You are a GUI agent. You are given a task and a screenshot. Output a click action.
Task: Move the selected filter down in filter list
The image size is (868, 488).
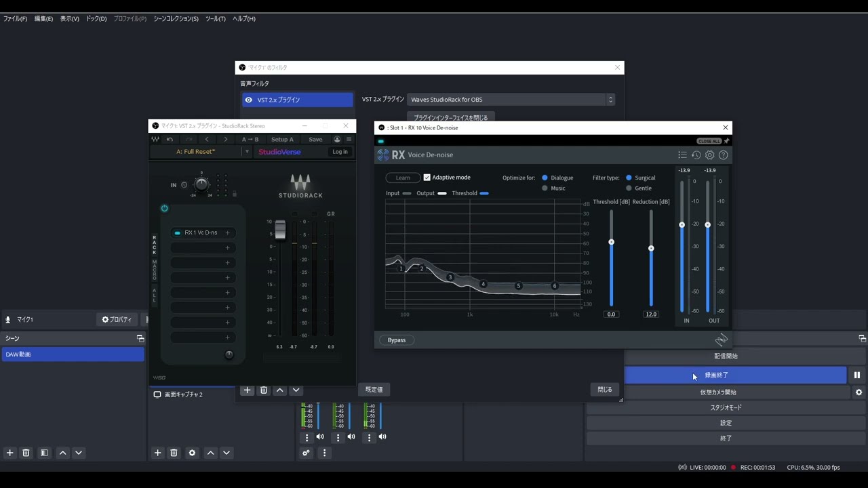pos(296,390)
